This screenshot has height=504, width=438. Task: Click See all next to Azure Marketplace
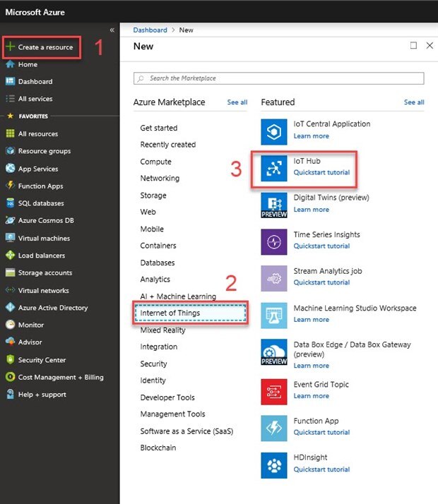point(237,102)
